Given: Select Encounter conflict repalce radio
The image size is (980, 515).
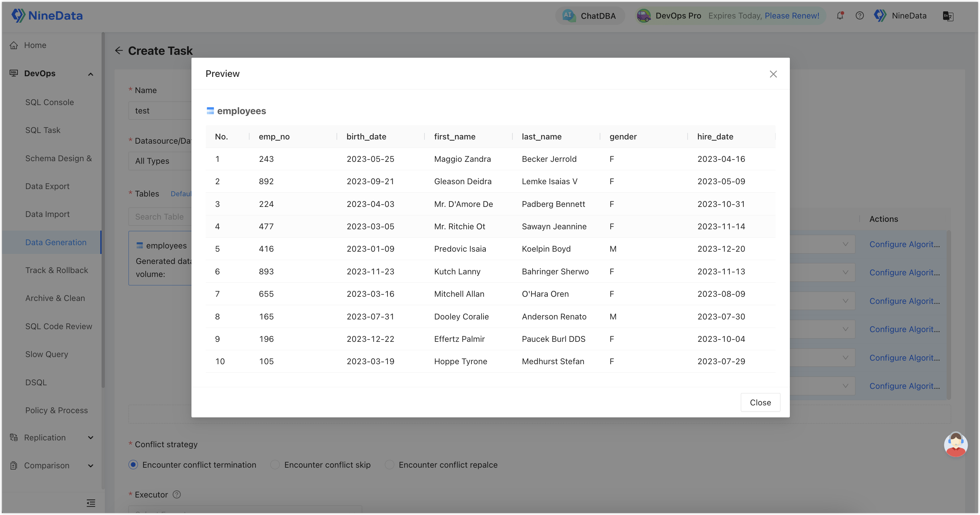Looking at the screenshot, I should [389, 465].
